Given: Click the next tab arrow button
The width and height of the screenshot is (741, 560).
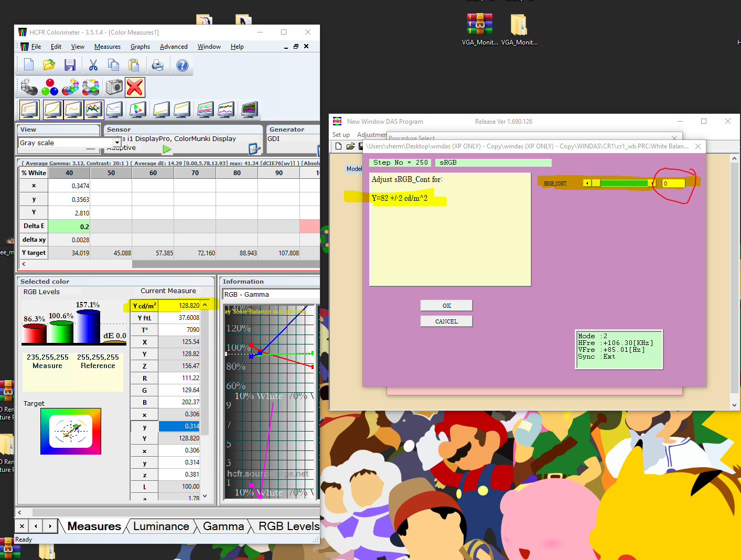Looking at the screenshot, I should pos(50,526).
